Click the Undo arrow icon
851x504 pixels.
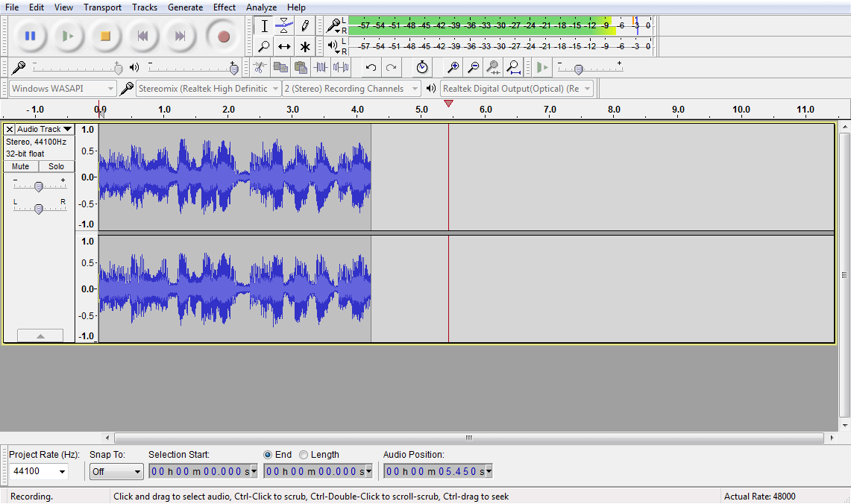(x=371, y=68)
